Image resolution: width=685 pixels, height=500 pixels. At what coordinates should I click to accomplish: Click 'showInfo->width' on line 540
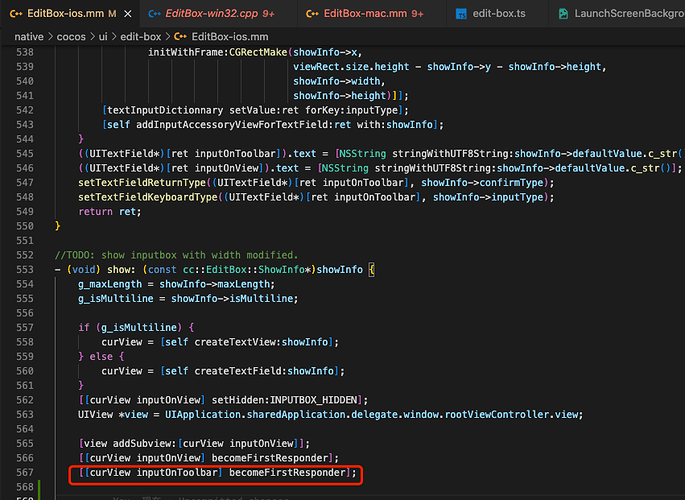point(336,81)
